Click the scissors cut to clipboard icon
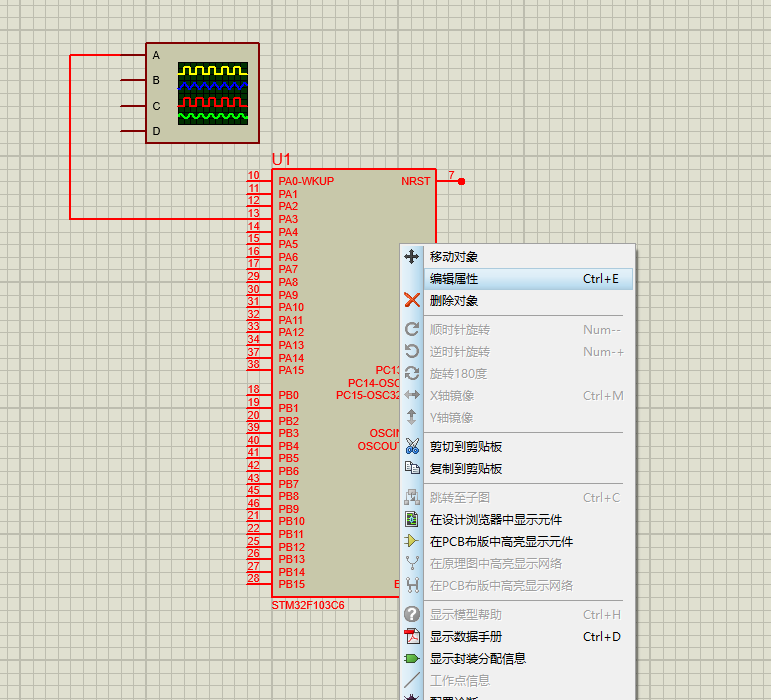This screenshot has width=771, height=700. [x=411, y=447]
